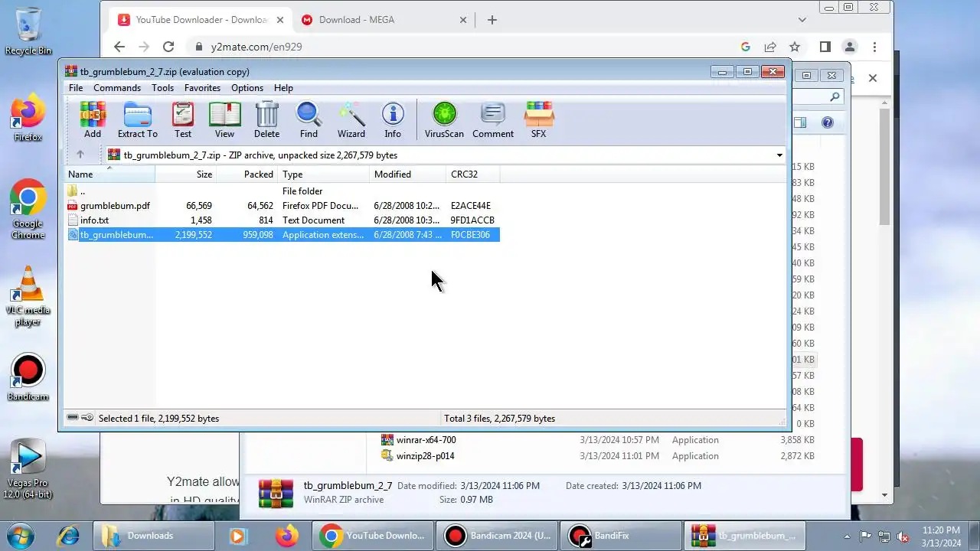
Task: Sort by the Size column header
Action: tap(186, 174)
